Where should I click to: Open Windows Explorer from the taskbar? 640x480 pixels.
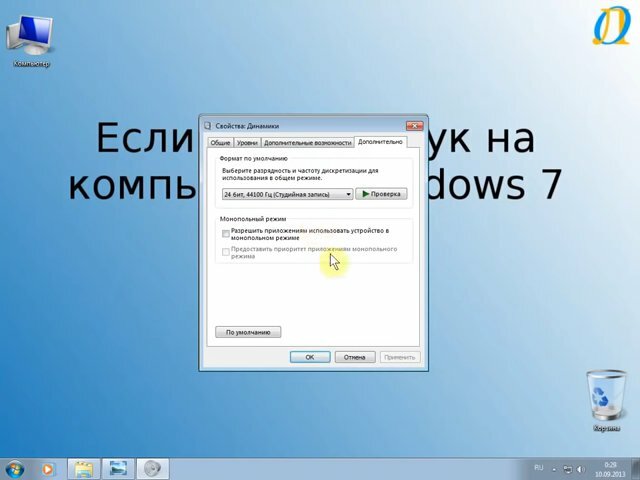(x=84, y=469)
